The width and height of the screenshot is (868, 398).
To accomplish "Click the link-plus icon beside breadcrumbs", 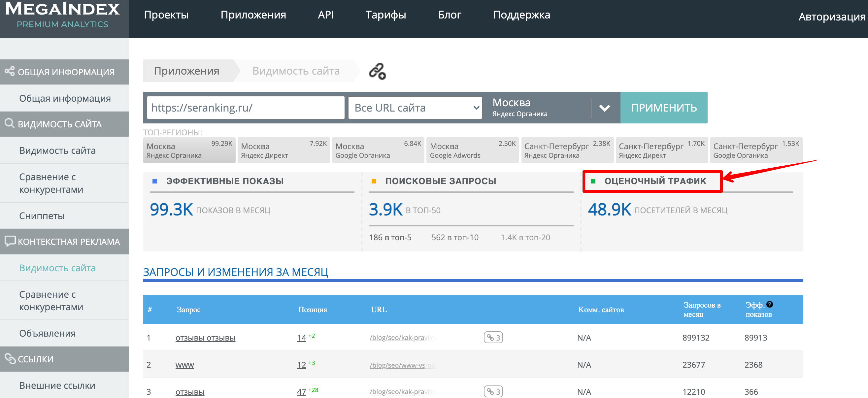I will pyautogui.click(x=377, y=71).
